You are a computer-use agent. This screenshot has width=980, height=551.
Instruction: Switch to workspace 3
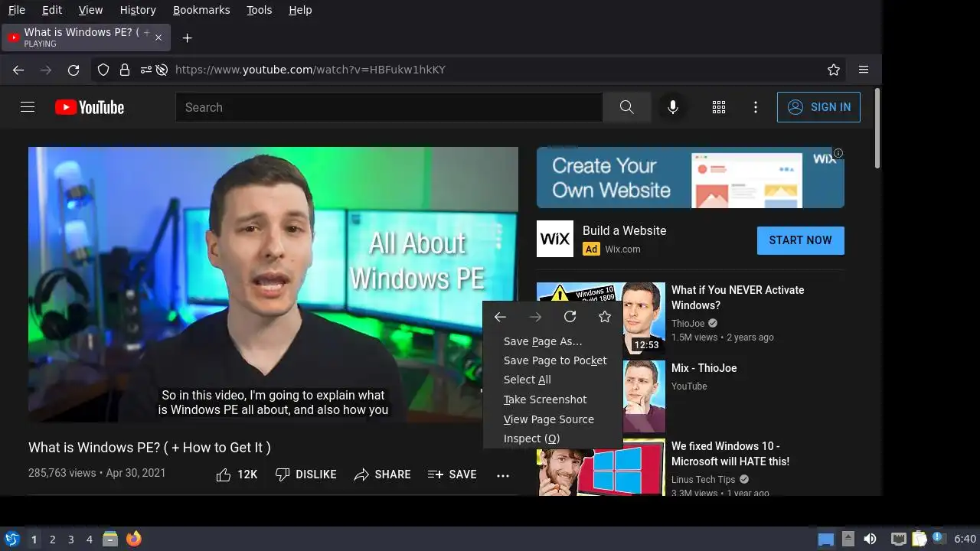70,540
